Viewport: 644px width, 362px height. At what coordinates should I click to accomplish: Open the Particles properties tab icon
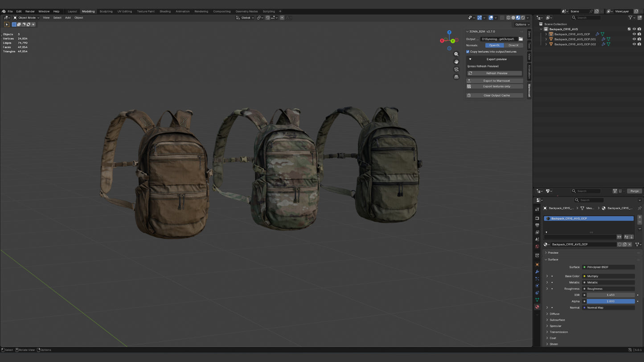click(x=537, y=279)
